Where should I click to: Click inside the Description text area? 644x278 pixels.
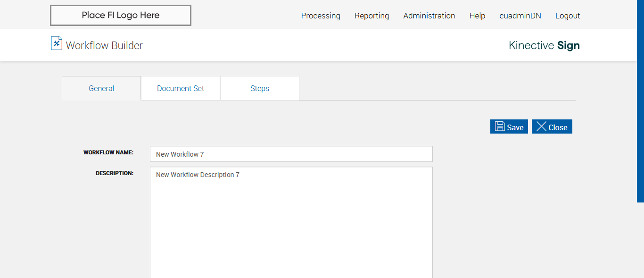[x=291, y=222]
